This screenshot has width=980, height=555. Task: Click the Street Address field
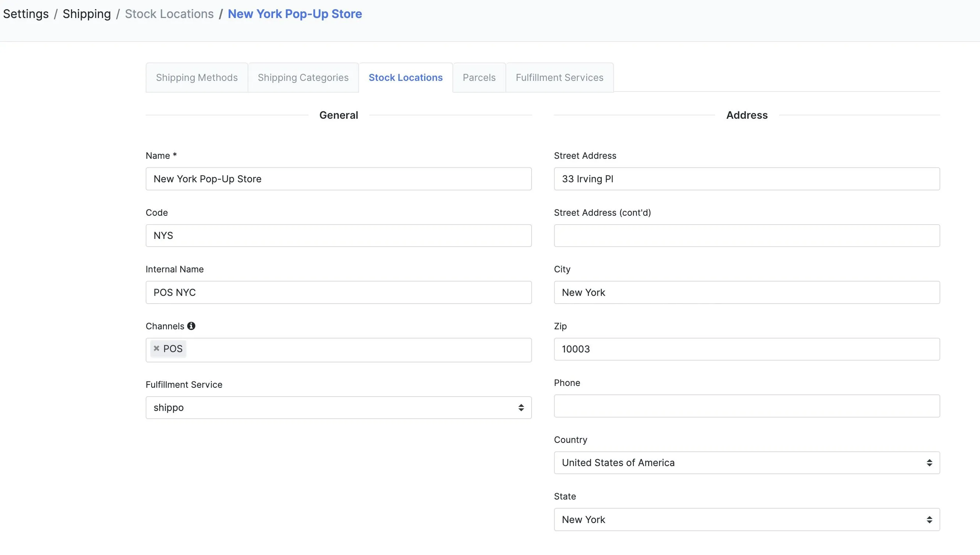click(x=746, y=179)
